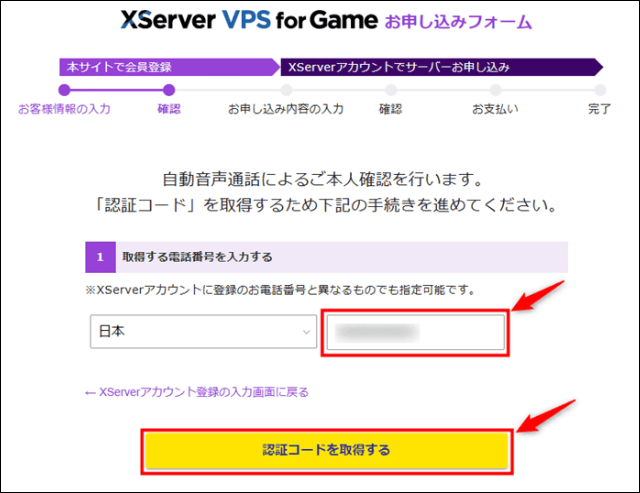Click the grey 確認 step circle
640x493 pixels.
[391, 90]
